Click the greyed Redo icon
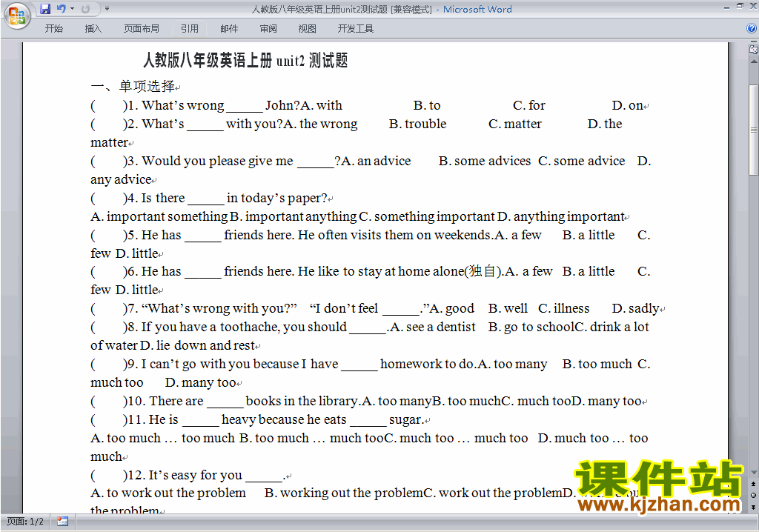 pos(86,9)
